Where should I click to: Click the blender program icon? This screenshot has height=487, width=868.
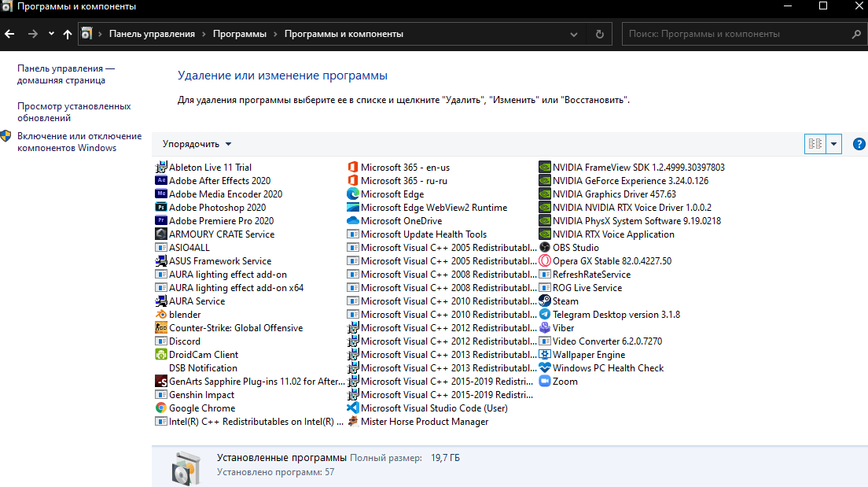click(160, 314)
